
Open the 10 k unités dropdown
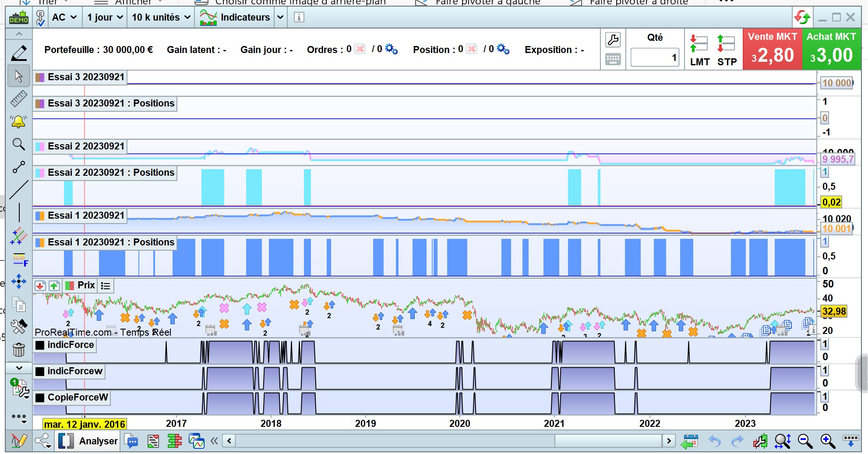pyautogui.click(x=161, y=18)
